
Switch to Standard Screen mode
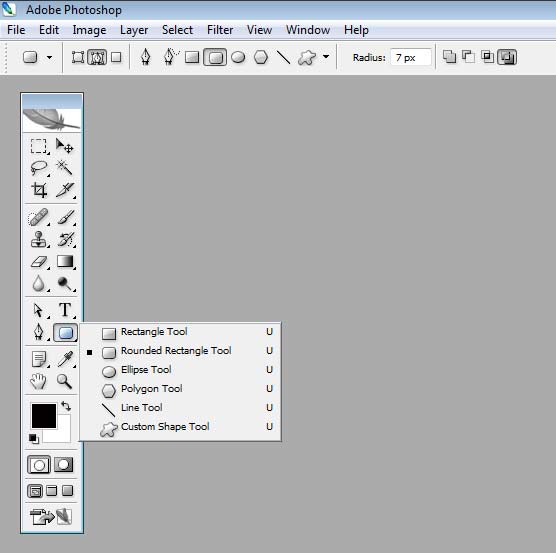35,491
